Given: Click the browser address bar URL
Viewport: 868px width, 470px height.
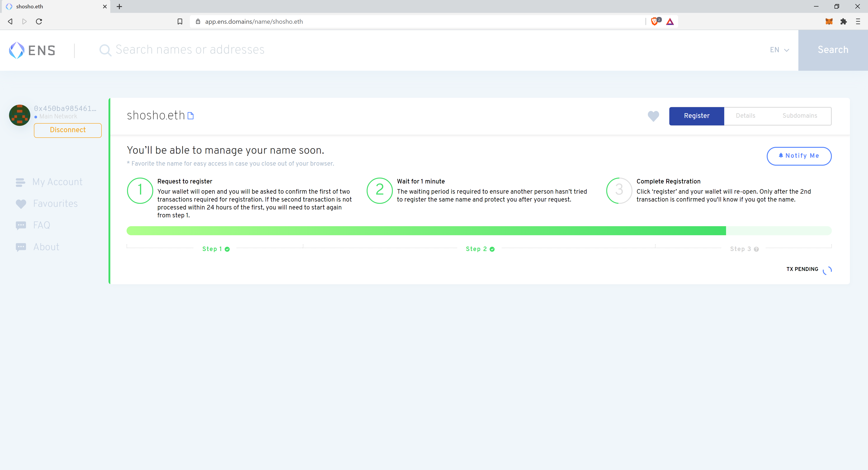Looking at the screenshot, I should [x=254, y=21].
